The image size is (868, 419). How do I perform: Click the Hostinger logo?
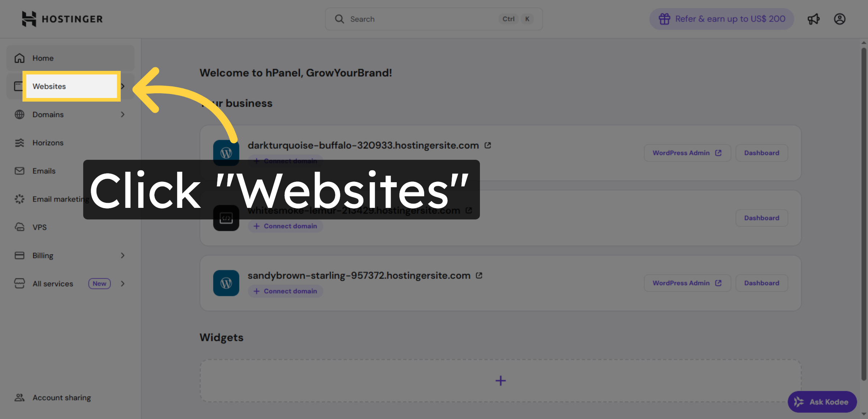coord(62,18)
